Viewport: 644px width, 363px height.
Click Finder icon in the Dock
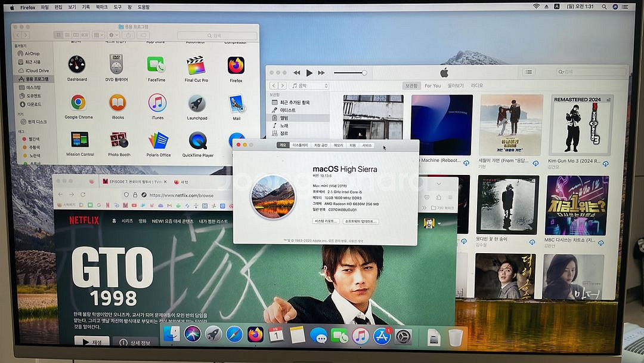click(x=171, y=334)
